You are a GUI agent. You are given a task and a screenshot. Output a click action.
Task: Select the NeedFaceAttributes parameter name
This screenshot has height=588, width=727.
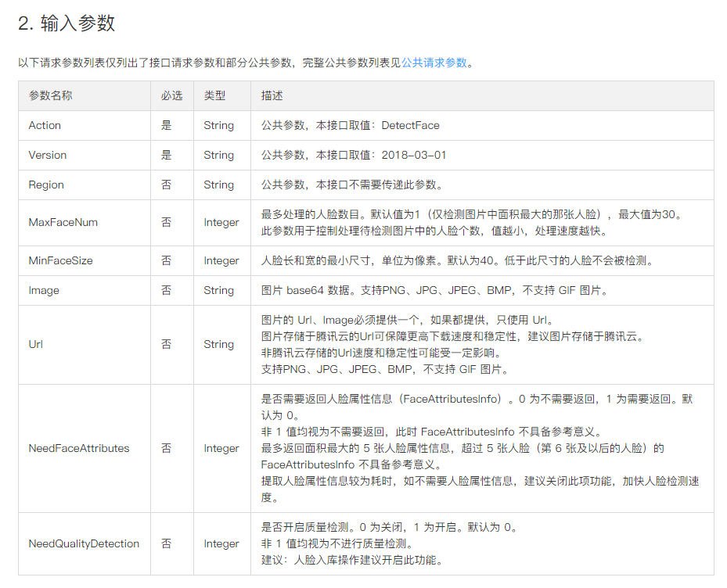tap(79, 448)
